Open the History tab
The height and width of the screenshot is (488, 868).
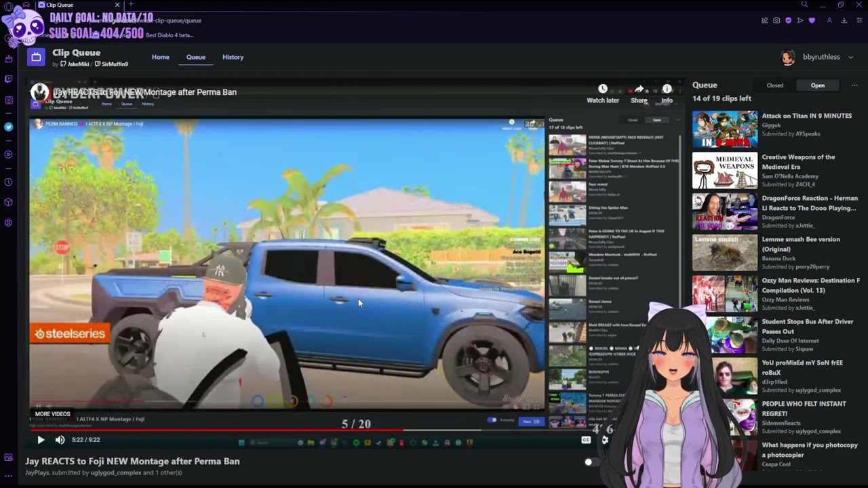click(233, 57)
